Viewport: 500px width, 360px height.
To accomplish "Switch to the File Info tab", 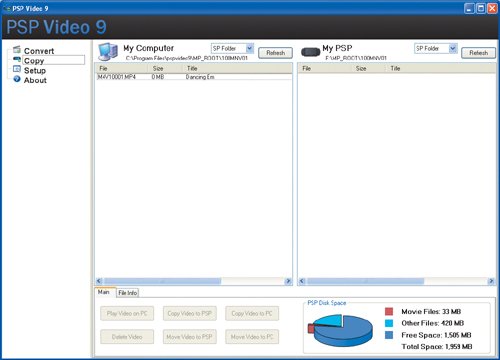I will click(127, 293).
